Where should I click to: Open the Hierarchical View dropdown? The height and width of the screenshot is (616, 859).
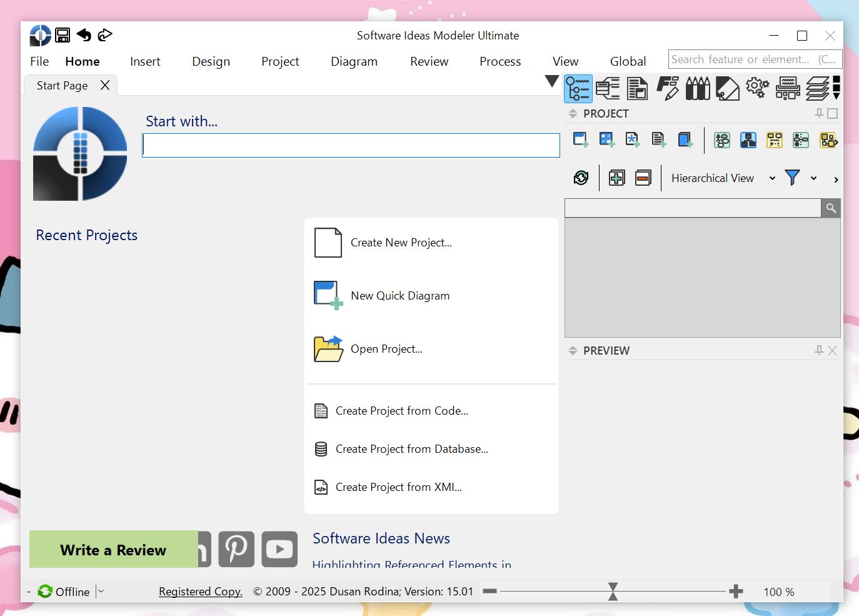773,178
